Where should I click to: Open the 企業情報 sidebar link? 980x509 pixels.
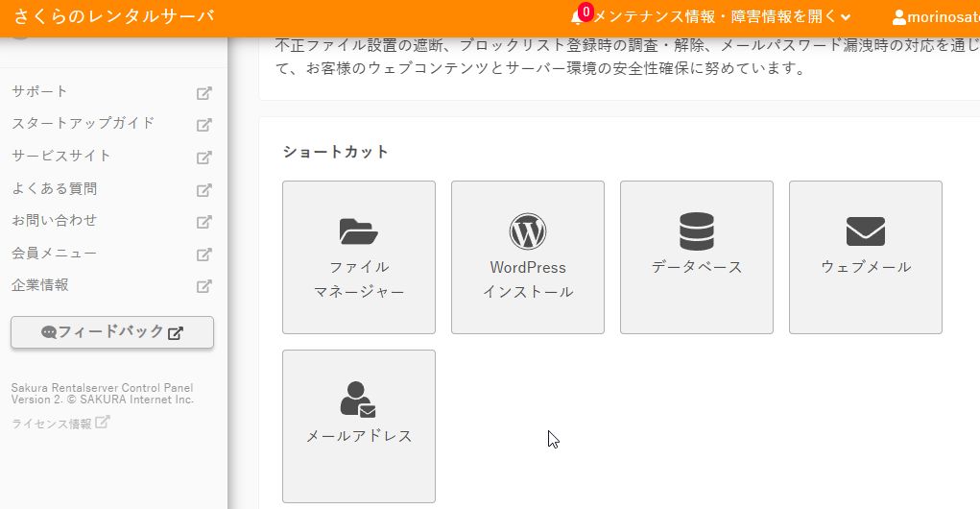[40, 285]
